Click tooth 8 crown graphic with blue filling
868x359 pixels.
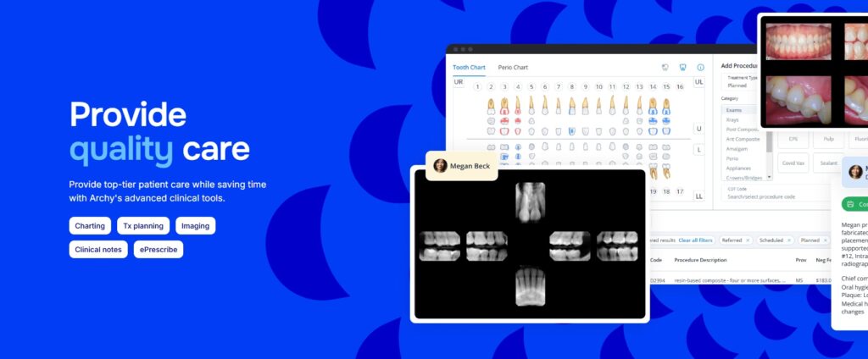click(x=572, y=131)
